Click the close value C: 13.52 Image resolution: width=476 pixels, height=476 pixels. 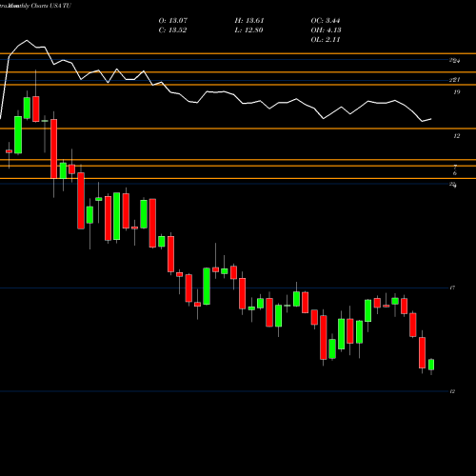(172, 30)
